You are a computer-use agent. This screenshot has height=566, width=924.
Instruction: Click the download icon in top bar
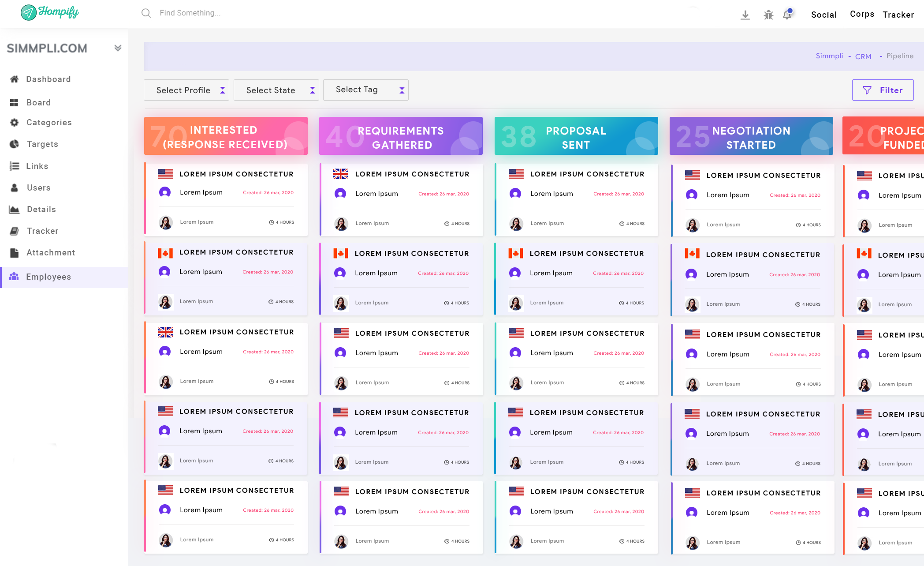point(745,15)
